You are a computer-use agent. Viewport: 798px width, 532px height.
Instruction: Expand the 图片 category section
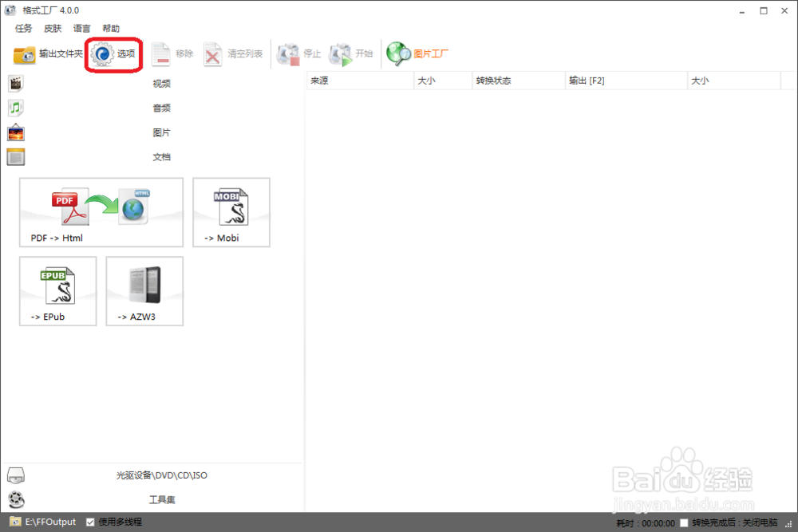click(161, 132)
